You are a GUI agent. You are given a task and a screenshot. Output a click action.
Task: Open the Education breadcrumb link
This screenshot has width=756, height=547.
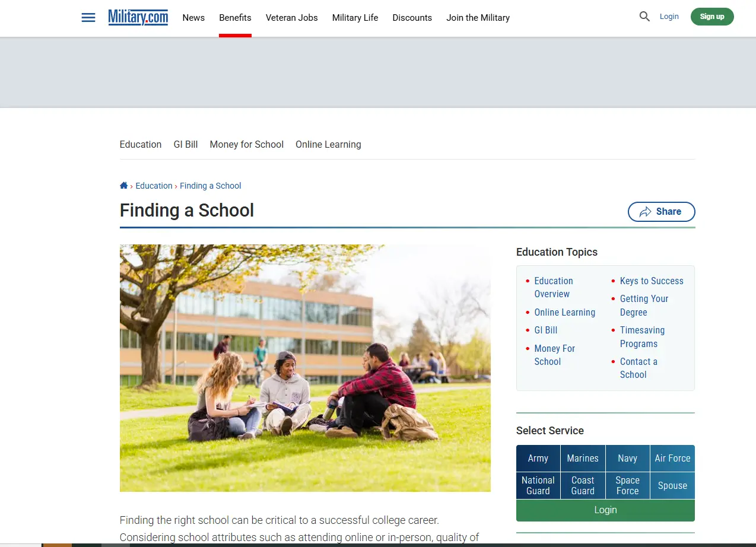click(x=154, y=185)
